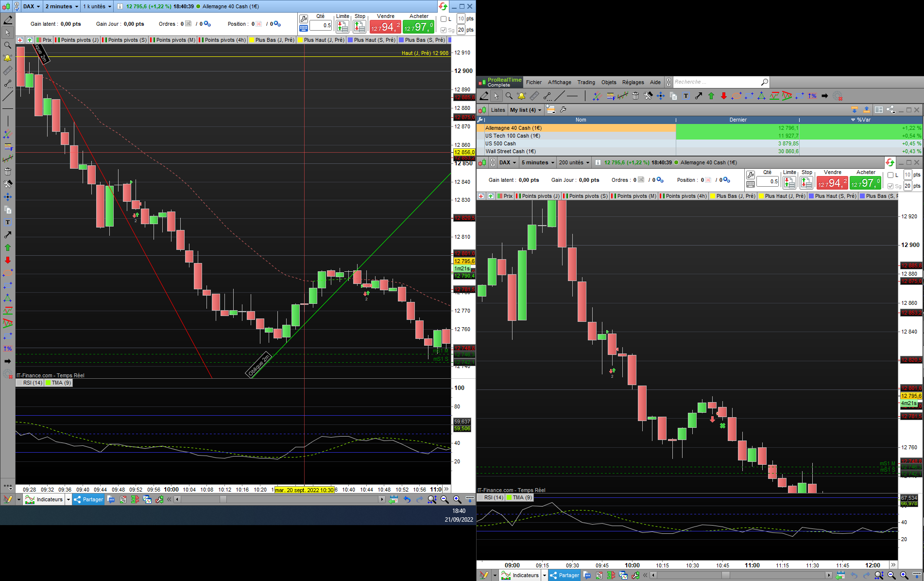Viewport: 924px width, 581px height.
Task: Click the Qté quantity field in 2-minute chart
Action: pyautogui.click(x=321, y=25)
